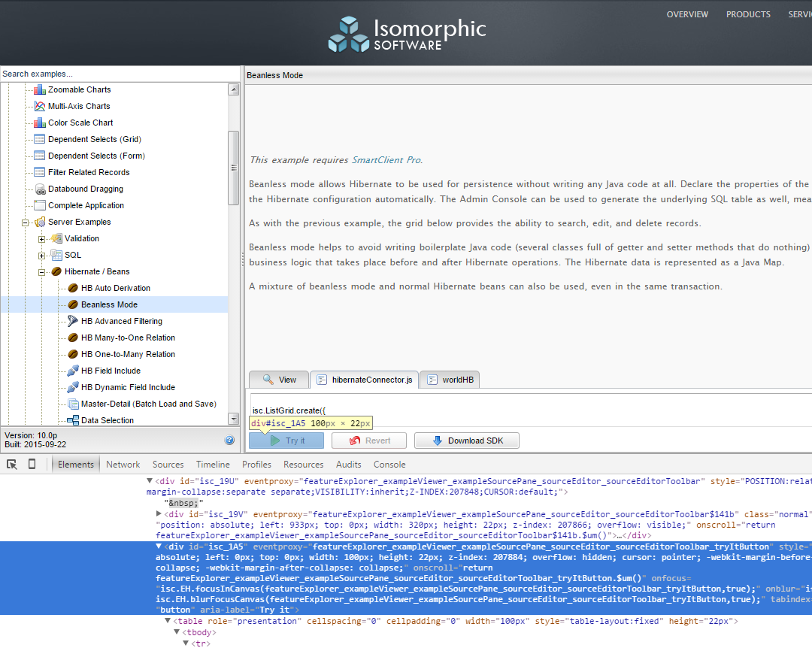The width and height of the screenshot is (812, 648).
Task: Click the Isomorphic Software logo
Action: point(407,34)
